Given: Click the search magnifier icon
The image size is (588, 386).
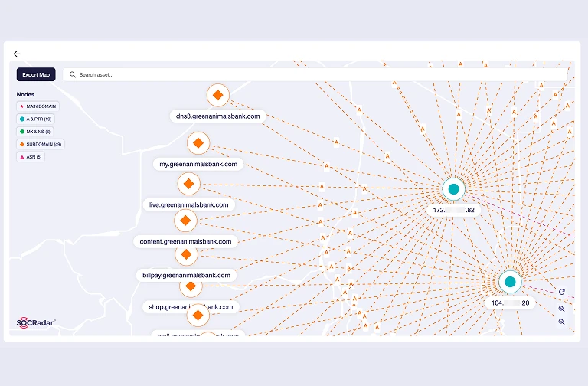Looking at the screenshot, I should [x=73, y=74].
